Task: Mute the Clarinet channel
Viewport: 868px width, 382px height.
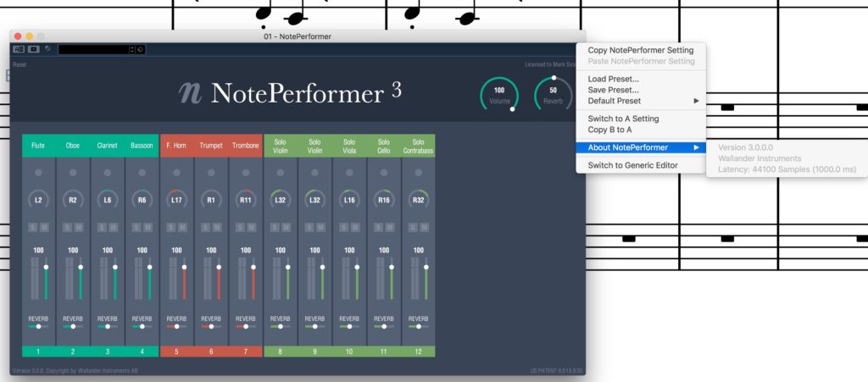Action: coord(114,228)
